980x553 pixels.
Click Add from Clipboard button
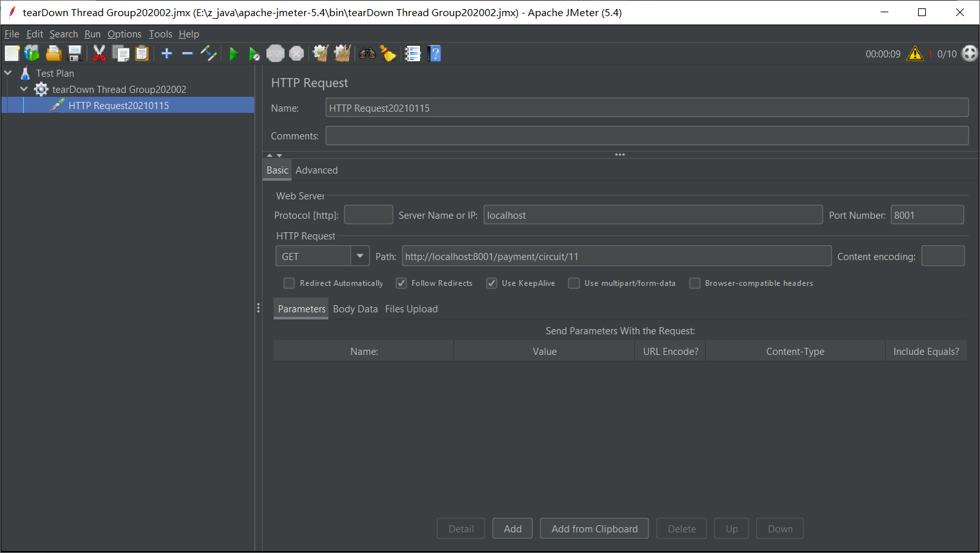595,529
